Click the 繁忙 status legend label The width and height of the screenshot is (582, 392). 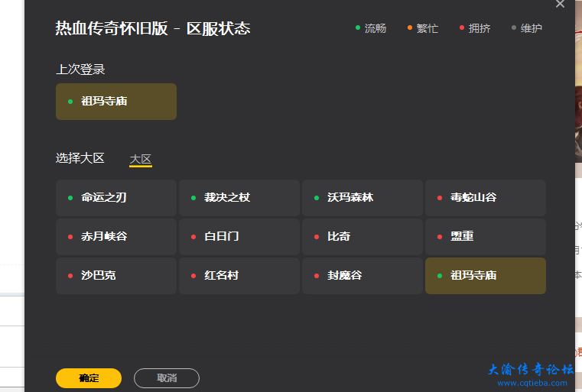point(428,28)
